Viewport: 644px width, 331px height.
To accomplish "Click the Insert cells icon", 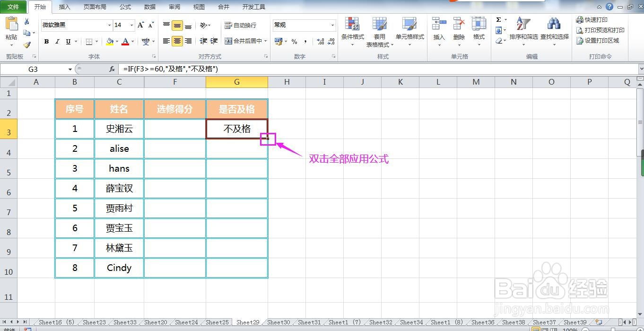I will 439,24.
